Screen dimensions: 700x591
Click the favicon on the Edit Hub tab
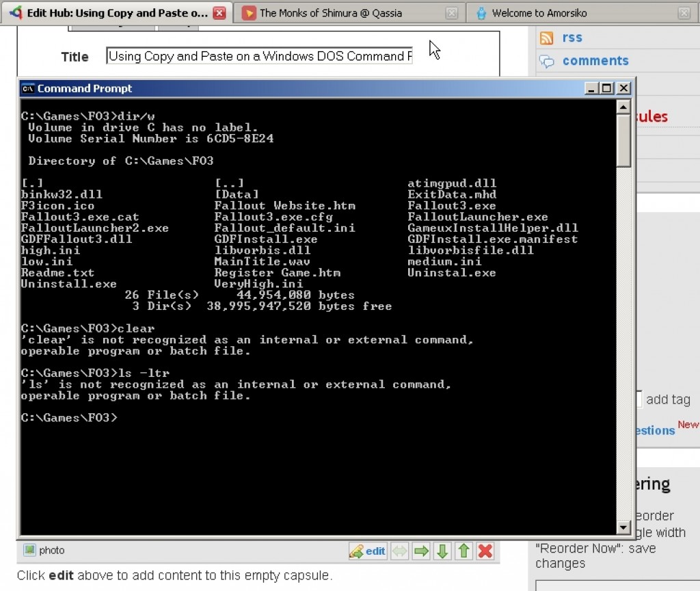(x=15, y=12)
